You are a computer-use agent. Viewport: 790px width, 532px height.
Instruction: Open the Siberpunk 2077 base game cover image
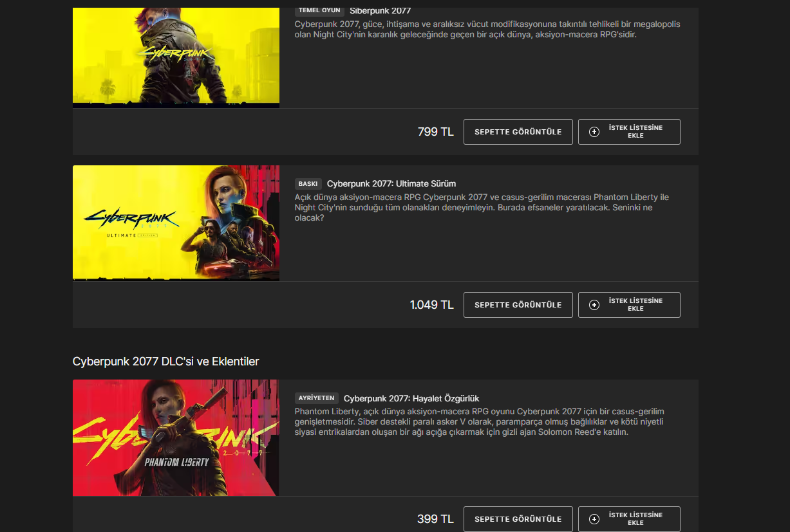pos(176,57)
